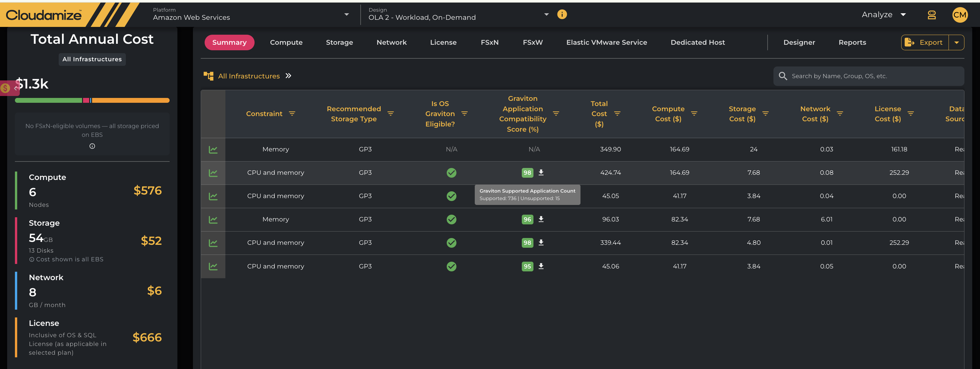
Task: Filter the Graviton Compatibility Score column
Action: click(556, 114)
